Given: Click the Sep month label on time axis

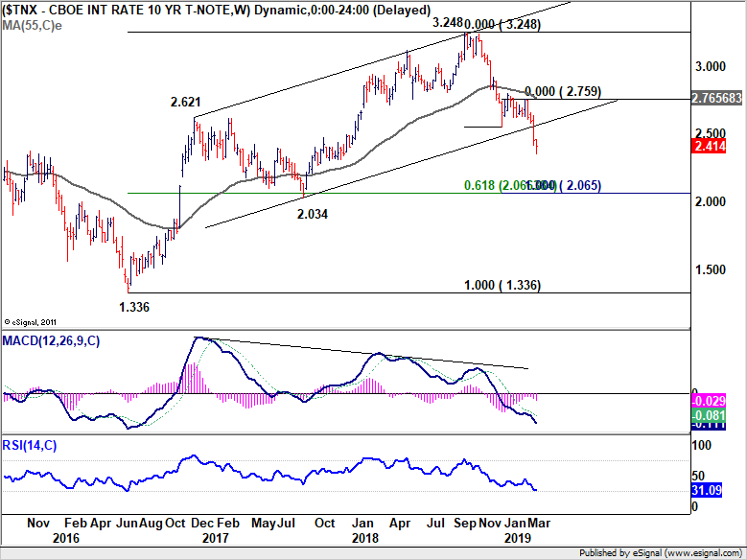Looking at the screenshot, I should pos(465,523).
